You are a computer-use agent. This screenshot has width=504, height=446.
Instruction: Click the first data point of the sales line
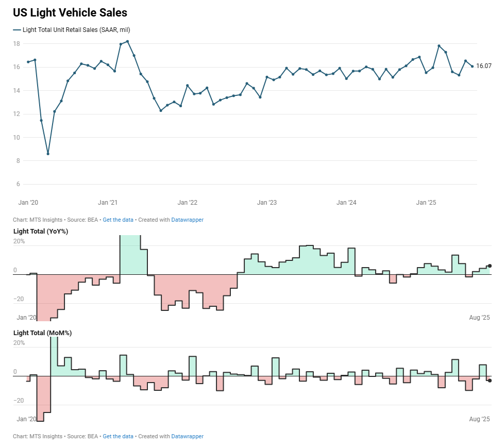(28, 62)
